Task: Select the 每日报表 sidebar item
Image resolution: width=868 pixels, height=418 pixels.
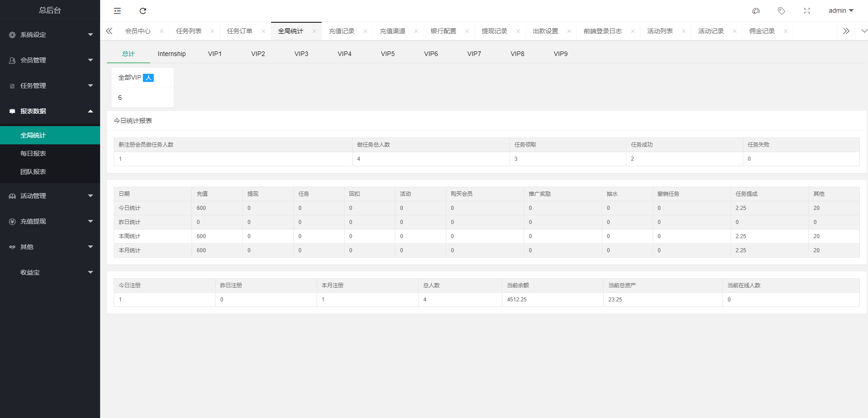Action: point(32,153)
